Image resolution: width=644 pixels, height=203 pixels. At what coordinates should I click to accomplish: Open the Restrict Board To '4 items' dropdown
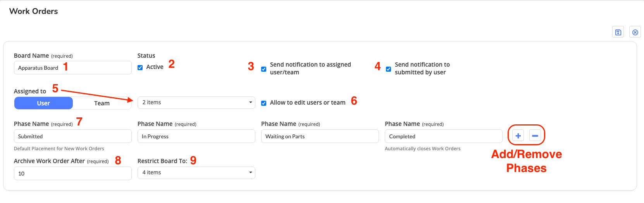[x=196, y=173]
